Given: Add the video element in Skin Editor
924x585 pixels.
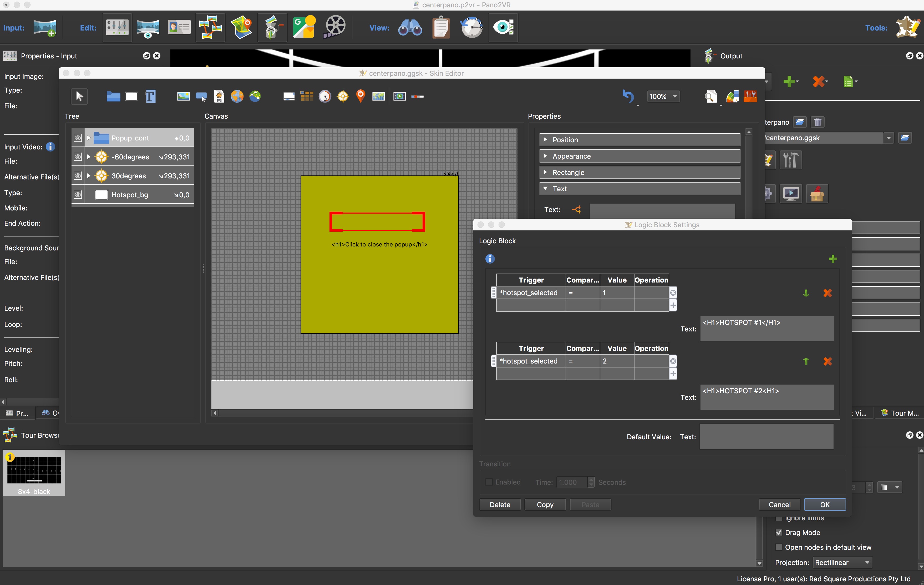Looking at the screenshot, I should tap(399, 96).
